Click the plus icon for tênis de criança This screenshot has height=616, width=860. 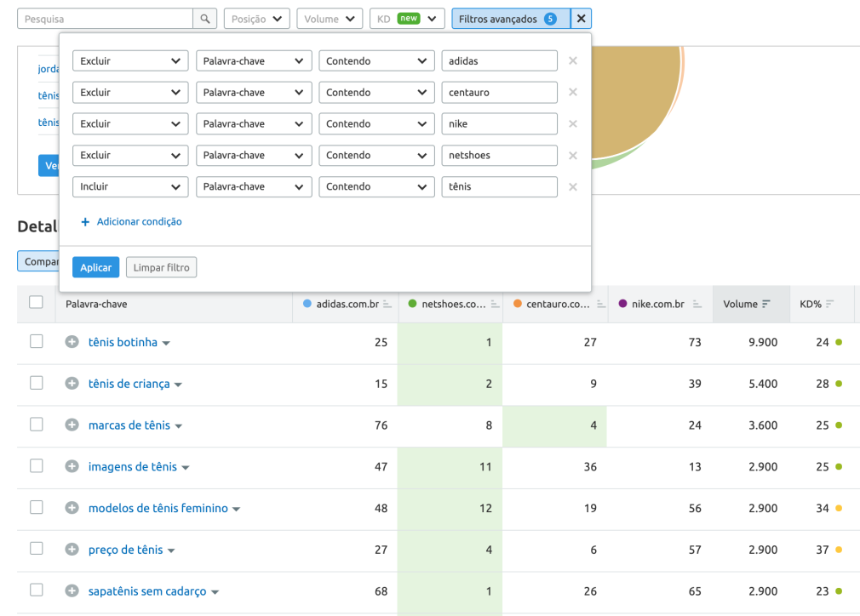pyautogui.click(x=72, y=384)
